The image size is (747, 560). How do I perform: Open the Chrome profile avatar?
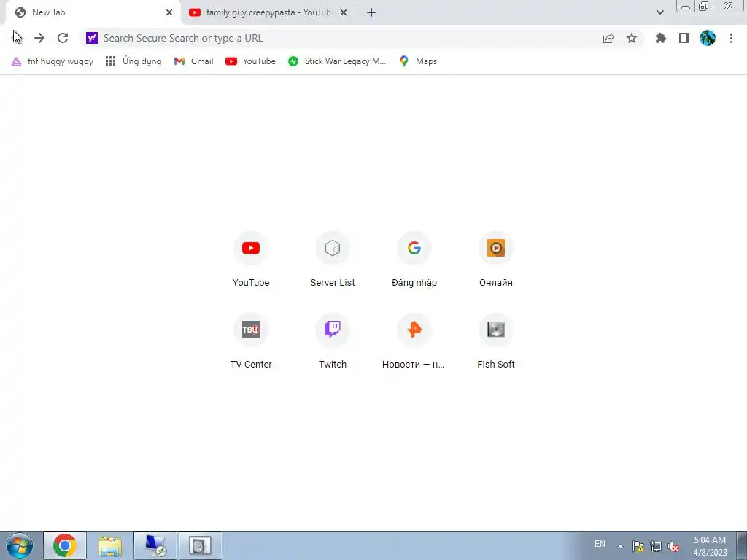pyautogui.click(x=708, y=38)
